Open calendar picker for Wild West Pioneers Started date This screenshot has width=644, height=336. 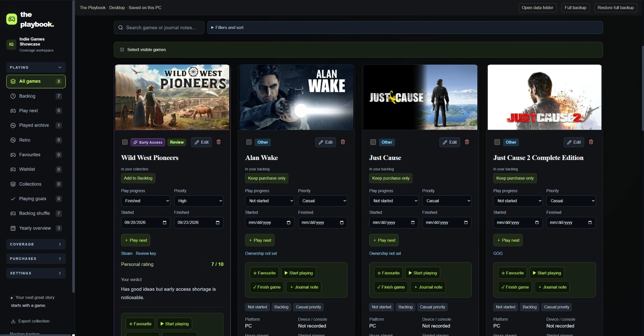click(x=164, y=223)
